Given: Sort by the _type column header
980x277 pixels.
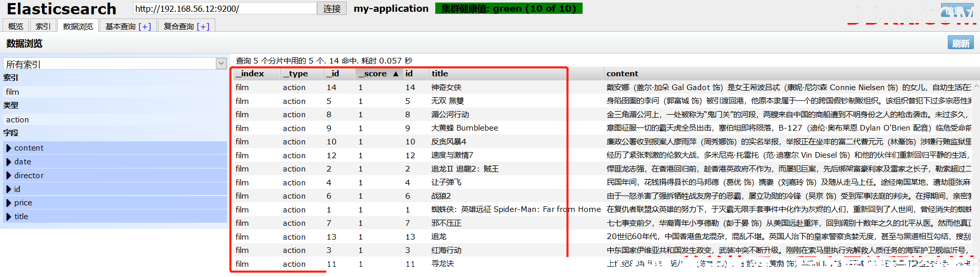Looking at the screenshot, I should (x=302, y=73).
